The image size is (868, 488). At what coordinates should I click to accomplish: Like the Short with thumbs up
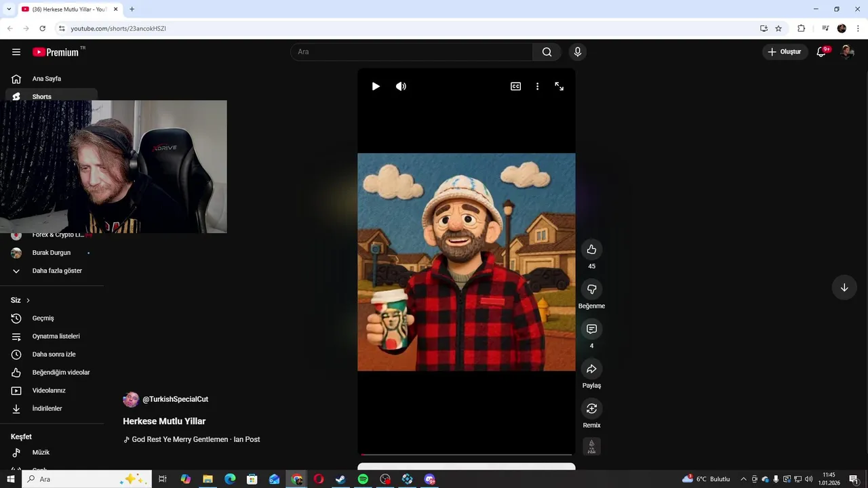[591, 249]
